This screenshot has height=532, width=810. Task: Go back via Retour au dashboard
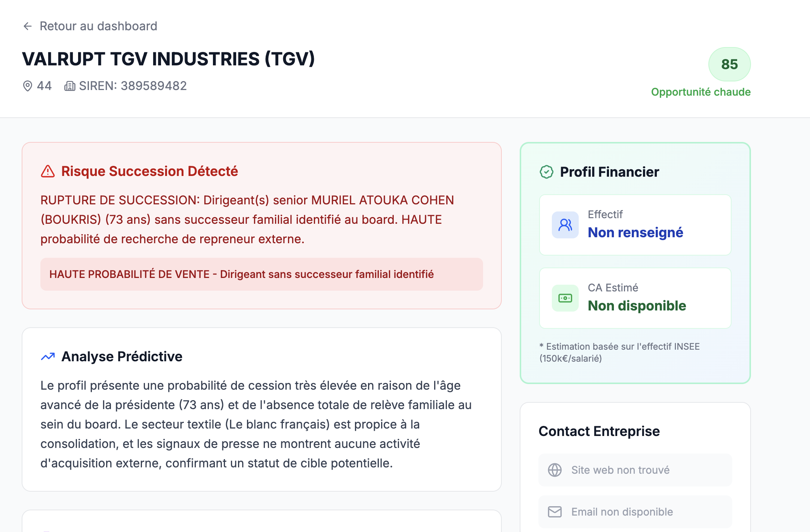(x=98, y=26)
